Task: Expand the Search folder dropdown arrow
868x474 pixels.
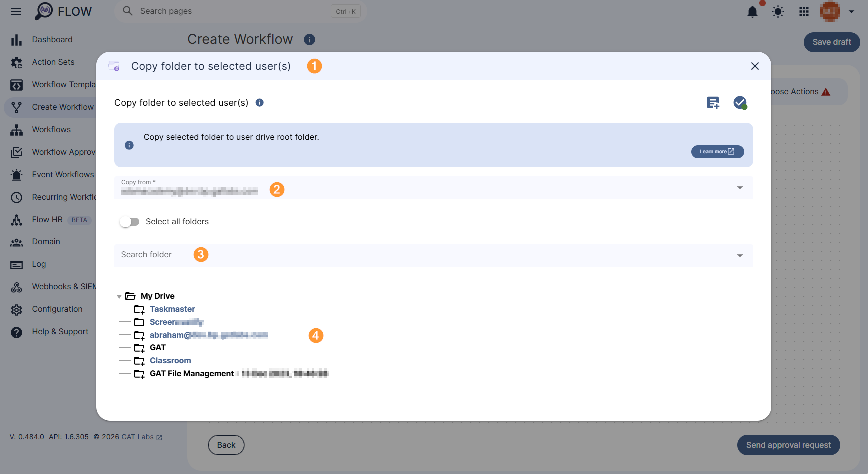Action: pos(740,256)
